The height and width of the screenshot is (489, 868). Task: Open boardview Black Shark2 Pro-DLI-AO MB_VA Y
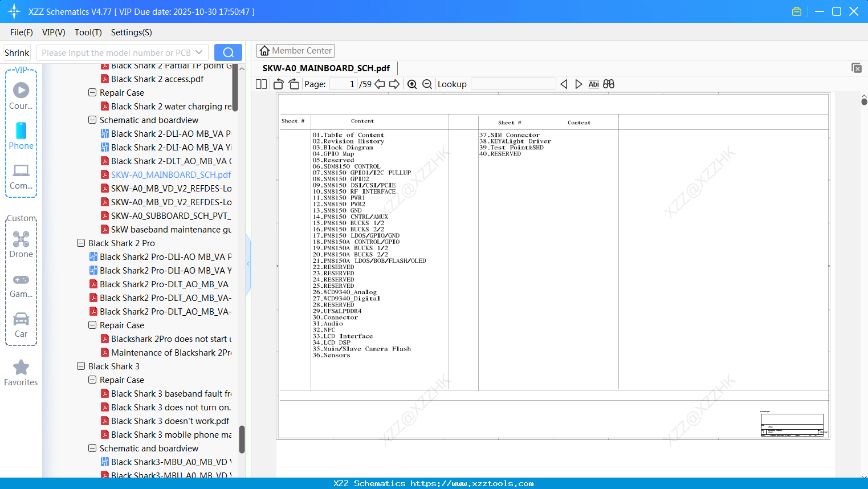[160, 270]
